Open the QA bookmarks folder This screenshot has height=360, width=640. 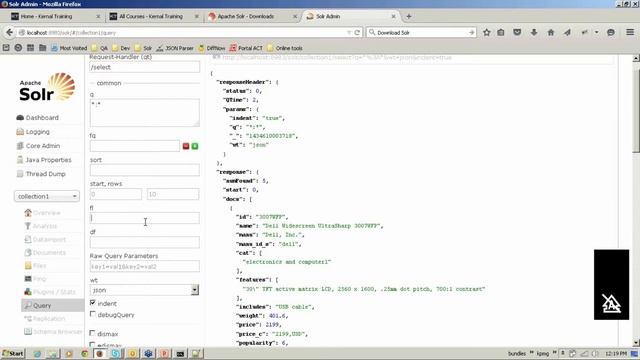click(100, 48)
